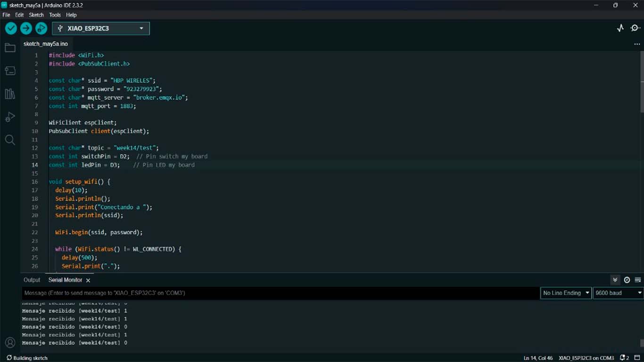Click the ssid "HBP WIRELES" string
644x362 pixels.
pyautogui.click(x=131, y=81)
